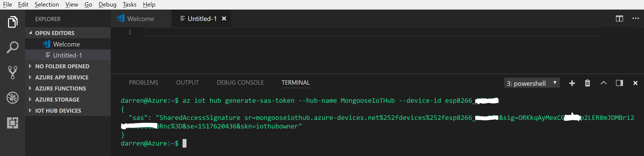This screenshot has height=156, width=644.
Task: Open the Debug menu
Action: coord(107,5)
